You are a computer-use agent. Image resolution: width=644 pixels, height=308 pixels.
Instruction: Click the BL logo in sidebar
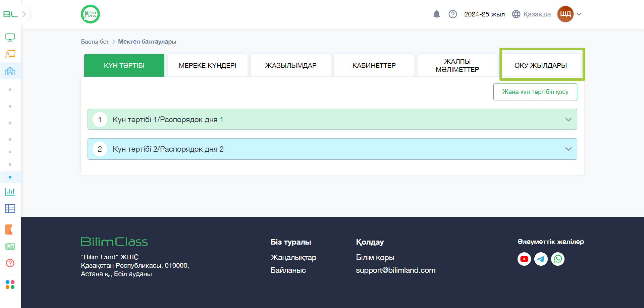pos(10,14)
